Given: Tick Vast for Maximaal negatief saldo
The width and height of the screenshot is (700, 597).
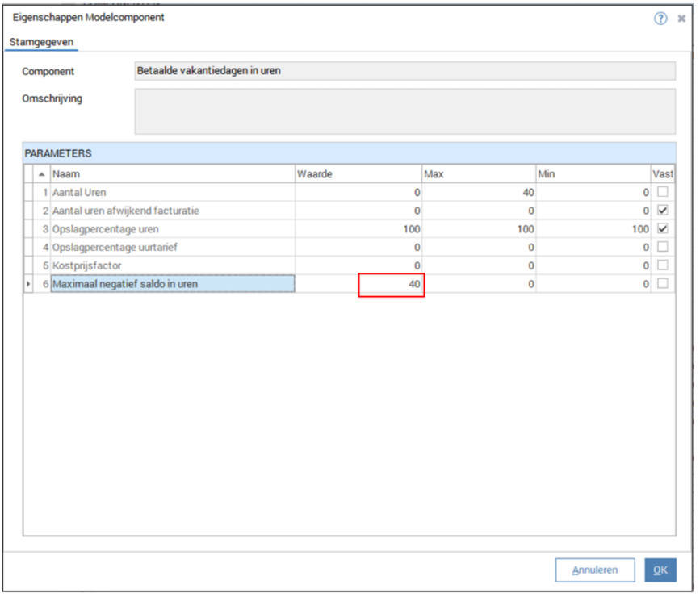Looking at the screenshot, I should click(x=663, y=284).
